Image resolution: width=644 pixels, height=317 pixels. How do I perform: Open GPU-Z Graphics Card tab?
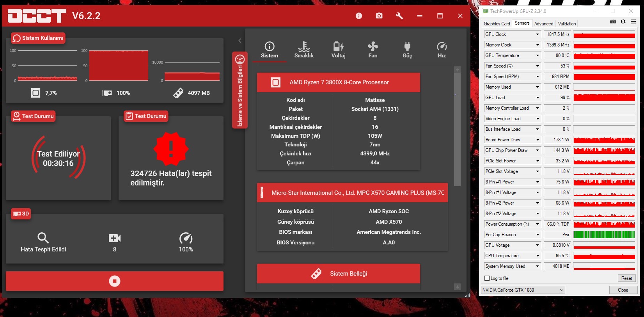click(x=497, y=24)
